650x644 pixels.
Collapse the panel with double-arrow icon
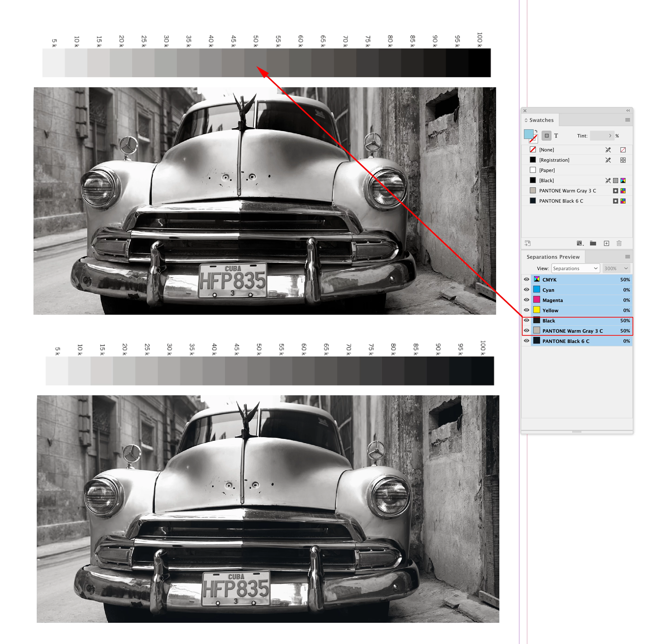628,111
